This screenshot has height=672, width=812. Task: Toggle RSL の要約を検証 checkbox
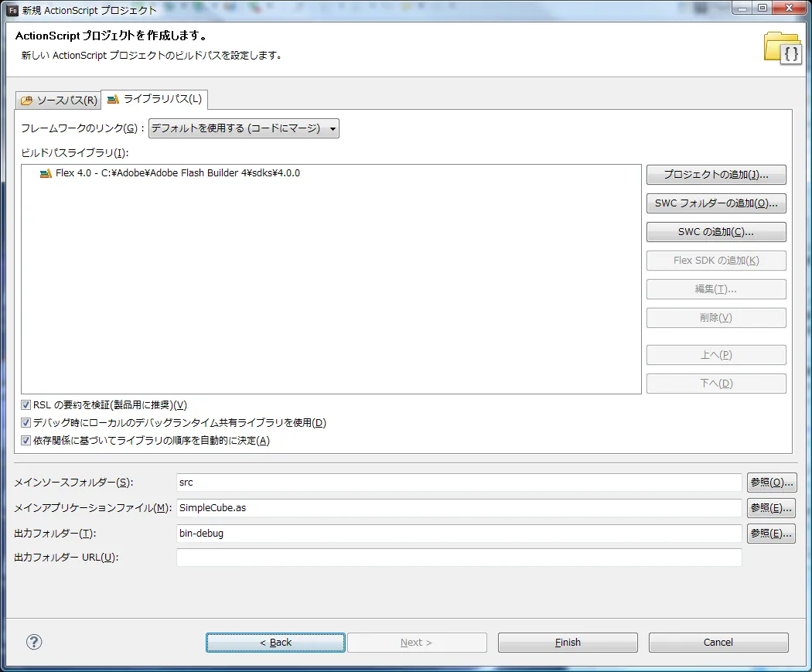[26, 405]
